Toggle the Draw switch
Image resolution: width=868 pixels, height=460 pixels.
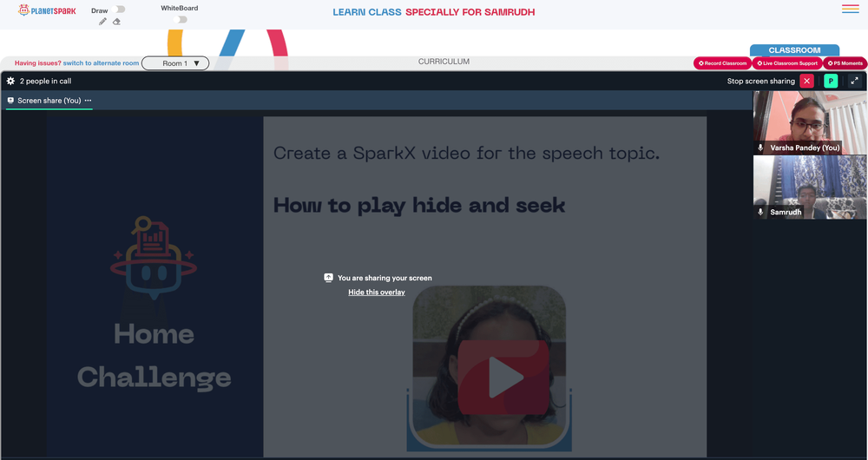tap(118, 10)
